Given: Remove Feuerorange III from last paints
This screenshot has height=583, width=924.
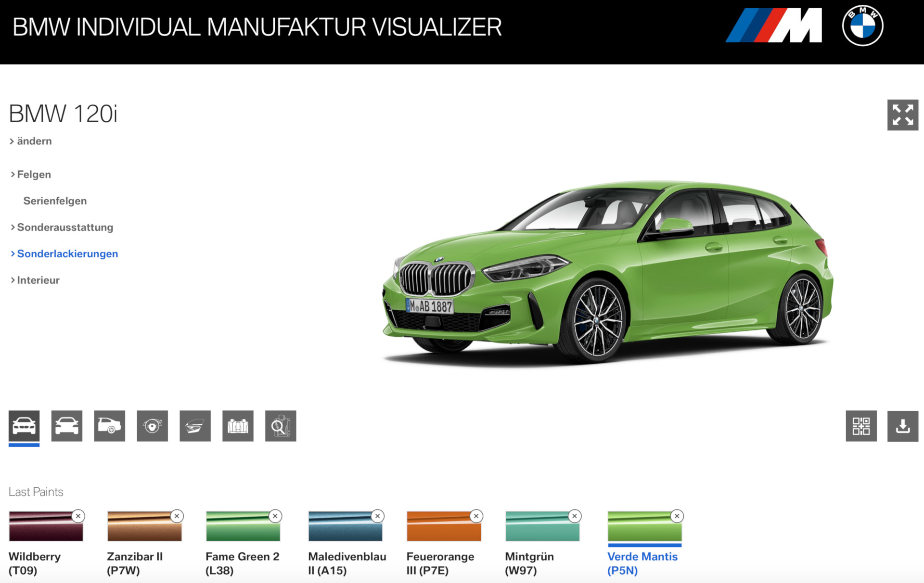Looking at the screenshot, I should click(x=476, y=516).
